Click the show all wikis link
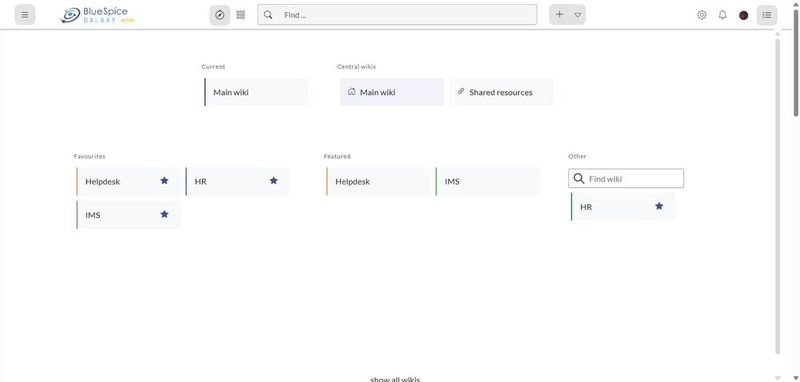Viewport: 800px width, 382px height. [395, 379]
